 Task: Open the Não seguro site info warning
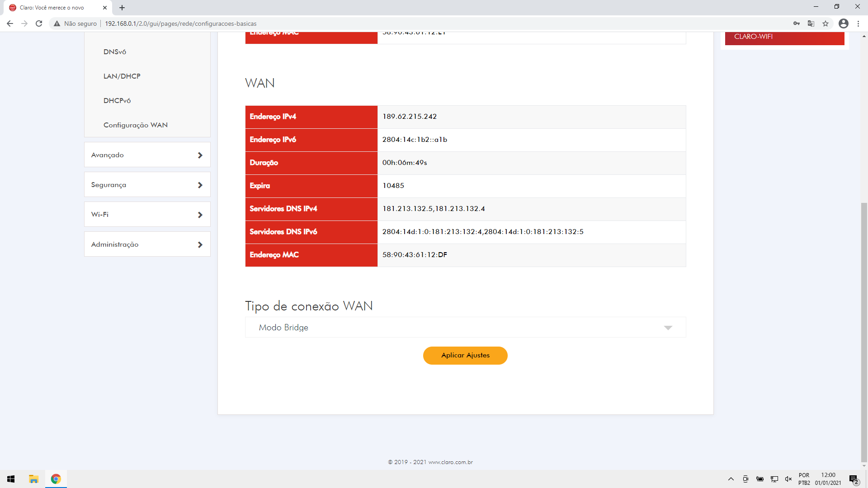coord(75,23)
